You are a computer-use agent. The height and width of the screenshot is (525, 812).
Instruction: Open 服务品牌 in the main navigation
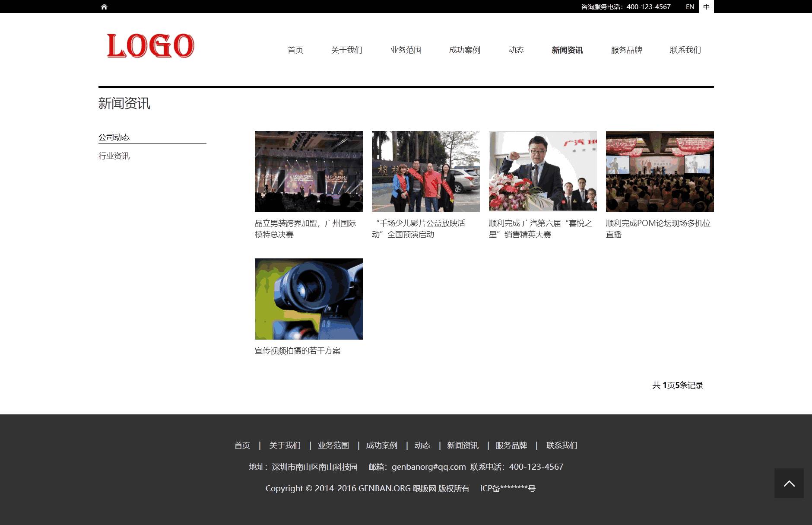point(627,50)
